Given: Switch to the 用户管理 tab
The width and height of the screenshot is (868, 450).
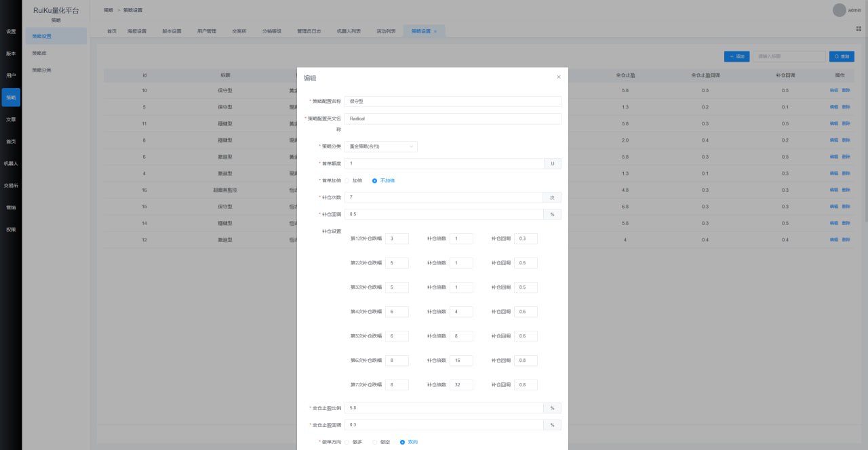Looking at the screenshot, I should coord(207,30).
